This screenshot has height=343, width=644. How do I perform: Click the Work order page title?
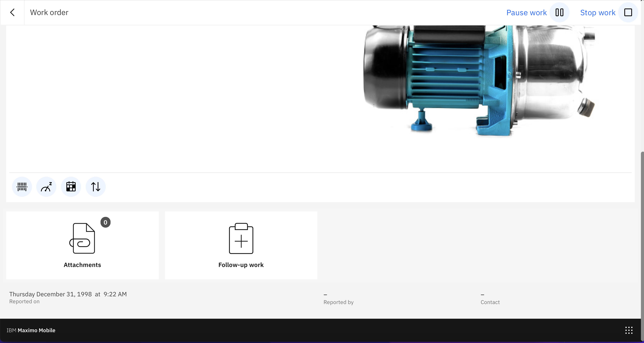(49, 12)
